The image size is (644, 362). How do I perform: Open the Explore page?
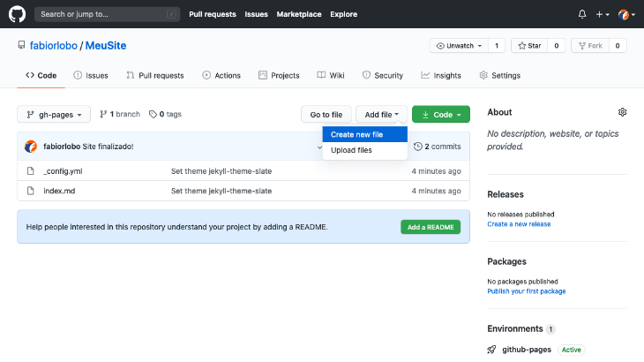[x=344, y=14]
